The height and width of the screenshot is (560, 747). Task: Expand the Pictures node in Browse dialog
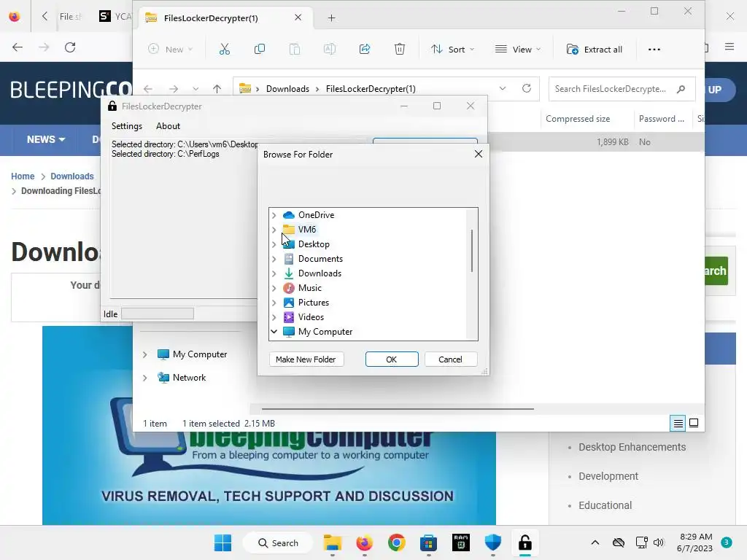click(x=274, y=303)
